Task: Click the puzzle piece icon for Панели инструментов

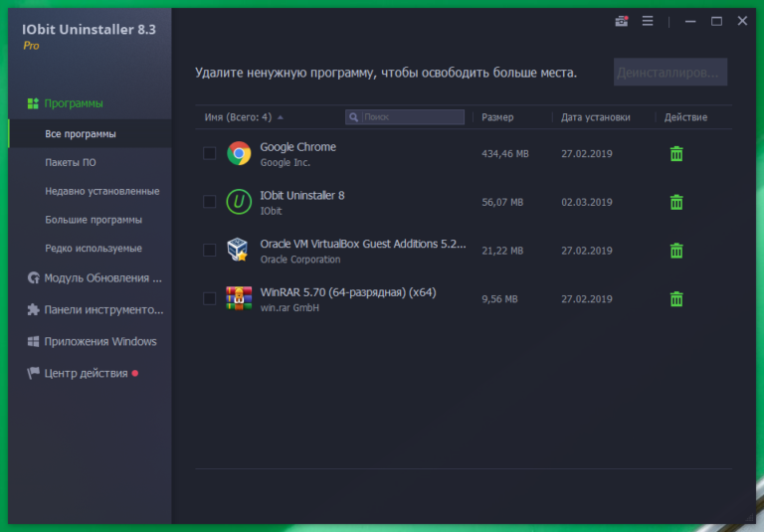Action: coord(33,310)
